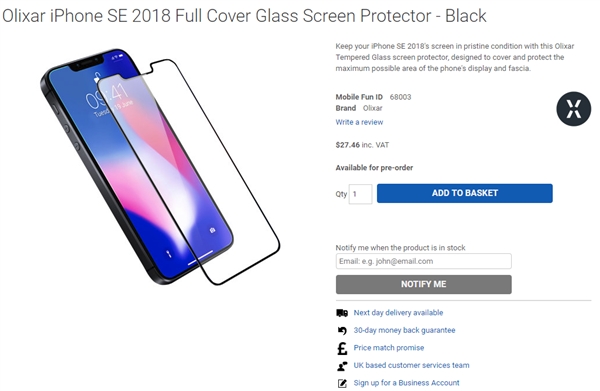
Task: Click the Qty quantity input field
Action: (360, 194)
